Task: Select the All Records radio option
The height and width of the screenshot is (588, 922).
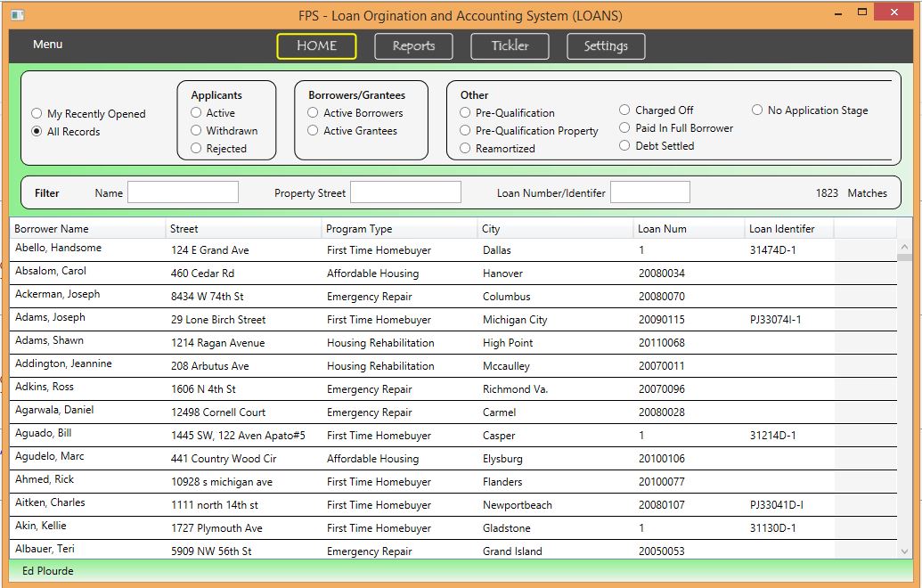Action: 37,132
